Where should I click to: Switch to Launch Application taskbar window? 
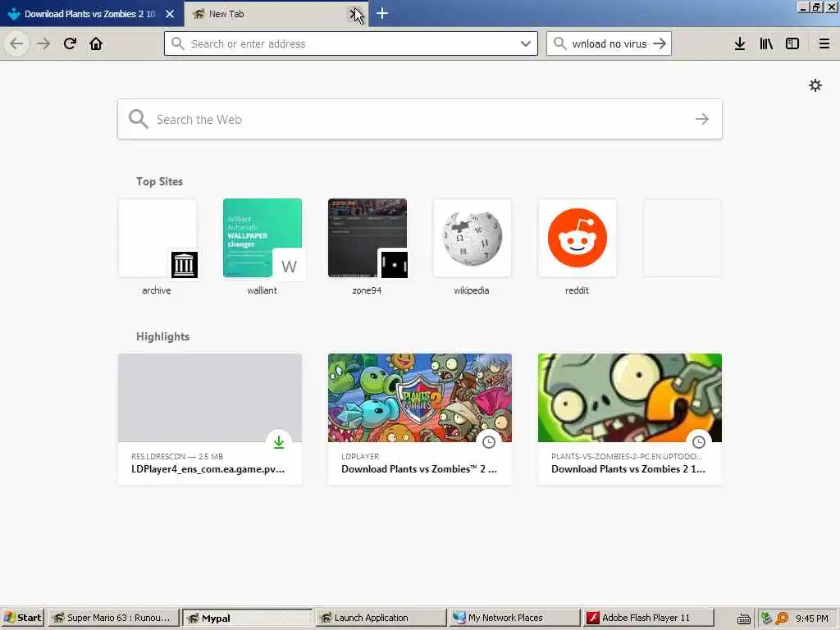point(381,618)
